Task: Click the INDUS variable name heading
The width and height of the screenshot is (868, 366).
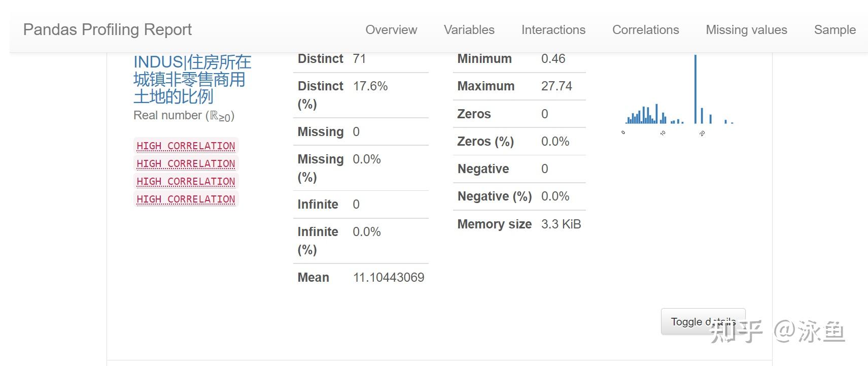Action: 192,79
